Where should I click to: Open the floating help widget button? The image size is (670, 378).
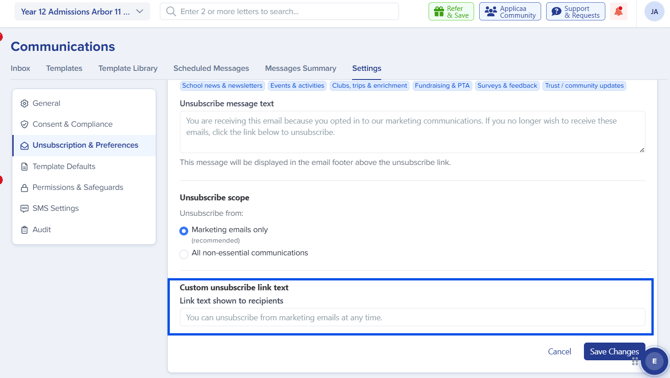pos(654,361)
